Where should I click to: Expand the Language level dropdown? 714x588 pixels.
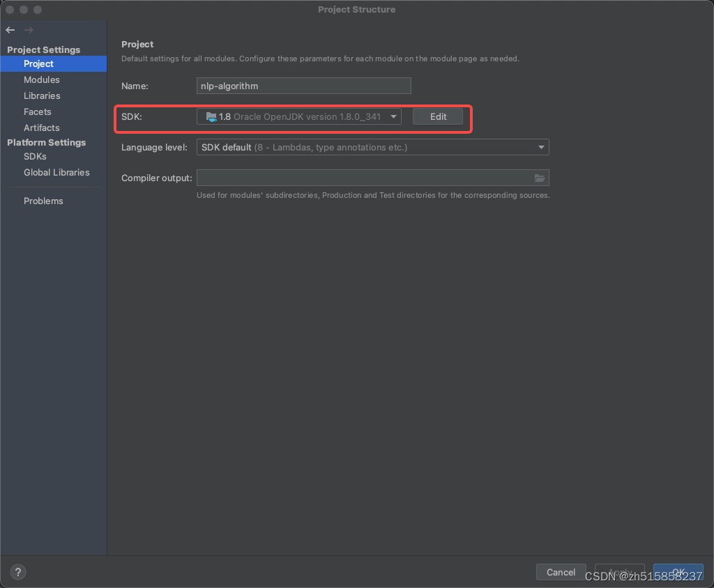pos(541,147)
